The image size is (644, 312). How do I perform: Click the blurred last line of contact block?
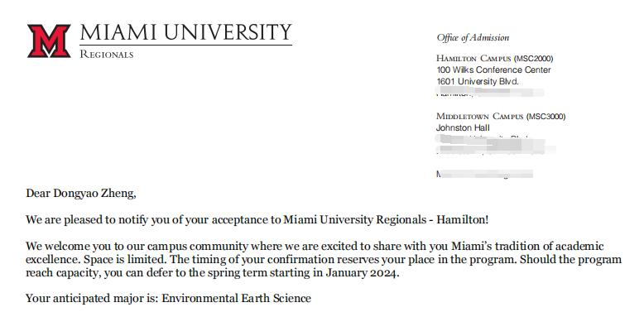click(x=484, y=174)
